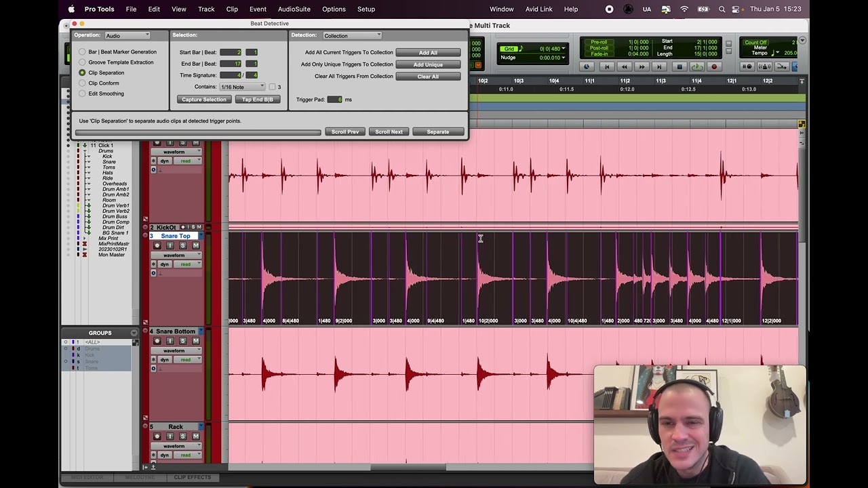Open the Window menu
868x488 pixels.
[x=502, y=9]
